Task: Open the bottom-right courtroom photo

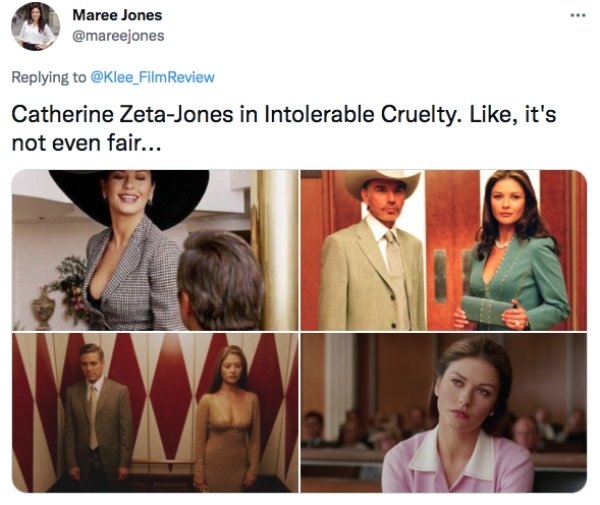Action: pos(443,412)
